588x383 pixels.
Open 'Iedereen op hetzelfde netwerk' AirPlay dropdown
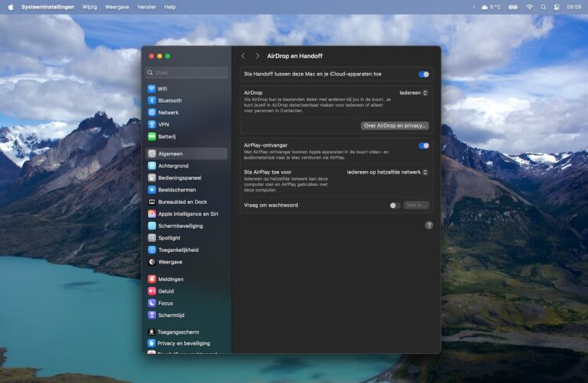387,172
